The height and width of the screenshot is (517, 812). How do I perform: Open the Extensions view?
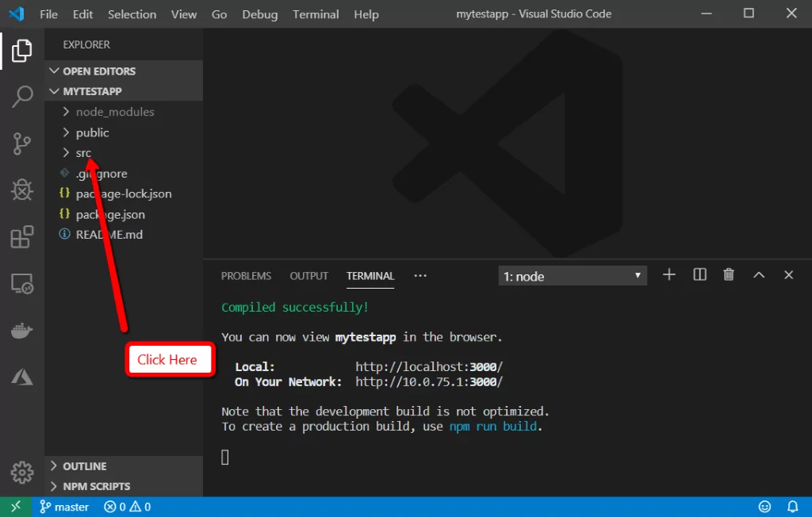21,237
